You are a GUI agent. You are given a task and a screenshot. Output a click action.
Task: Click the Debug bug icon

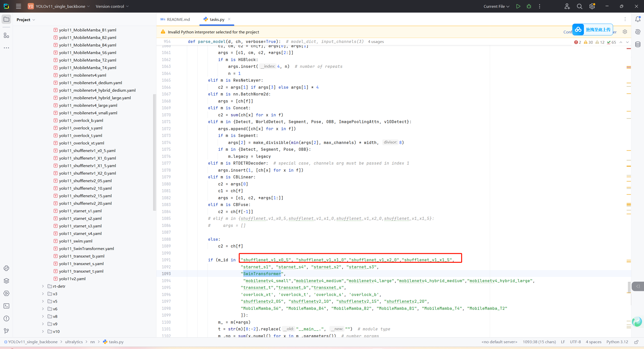[x=529, y=6]
